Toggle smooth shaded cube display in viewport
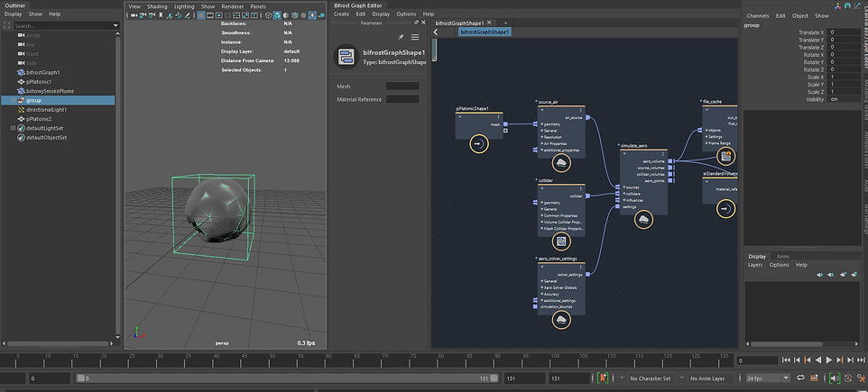 click(277, 15)
